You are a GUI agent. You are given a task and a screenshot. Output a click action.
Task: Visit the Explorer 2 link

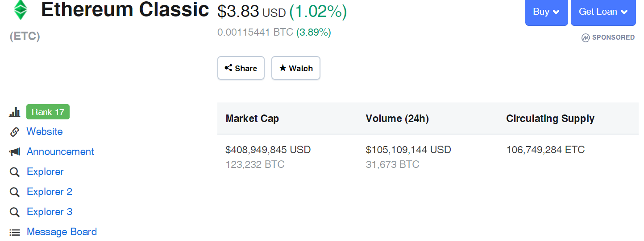coord(50,192)
